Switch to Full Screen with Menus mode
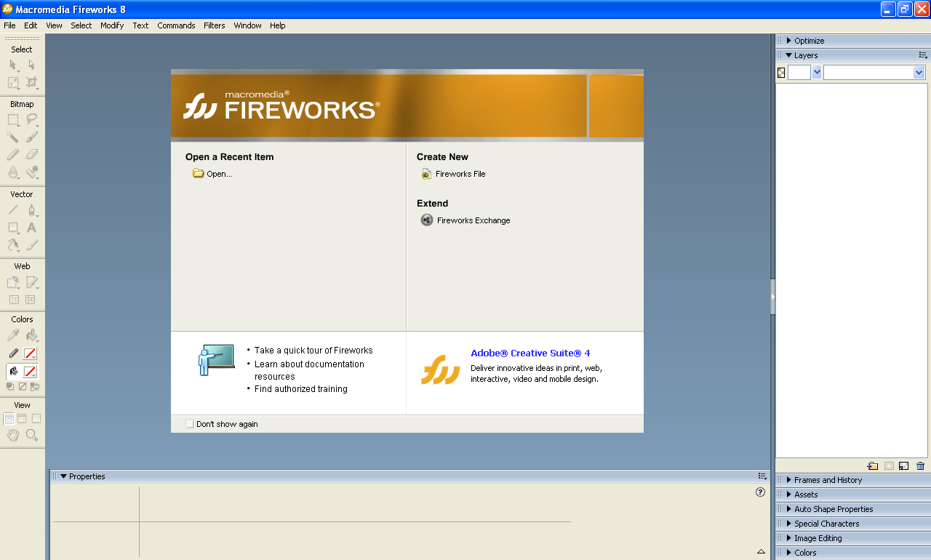Screen dimensions: 931x560 pos(22,418)
